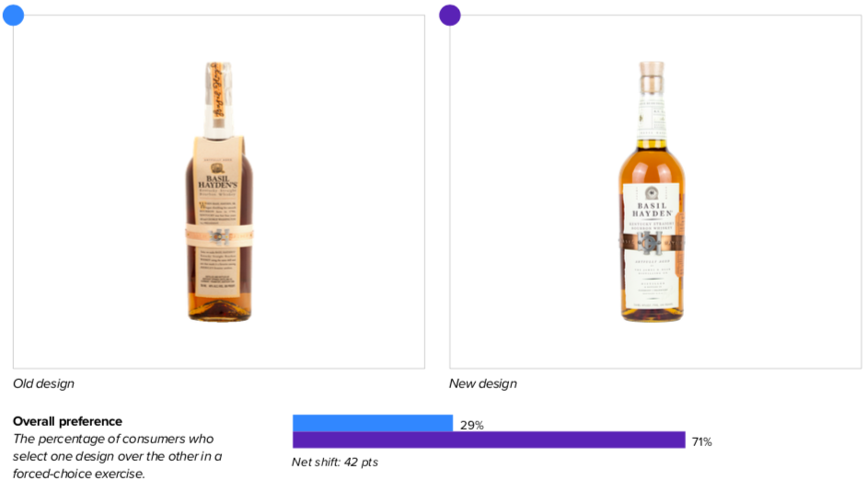
Task: Click the 71% value label
Action: coord(701,441)
